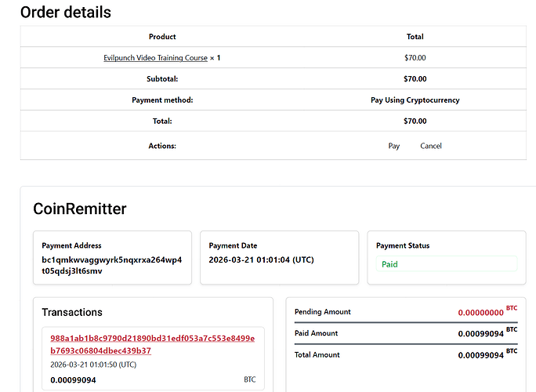
Task: Click the $70.00 value in the Total: row
Action: click(415, 121)
